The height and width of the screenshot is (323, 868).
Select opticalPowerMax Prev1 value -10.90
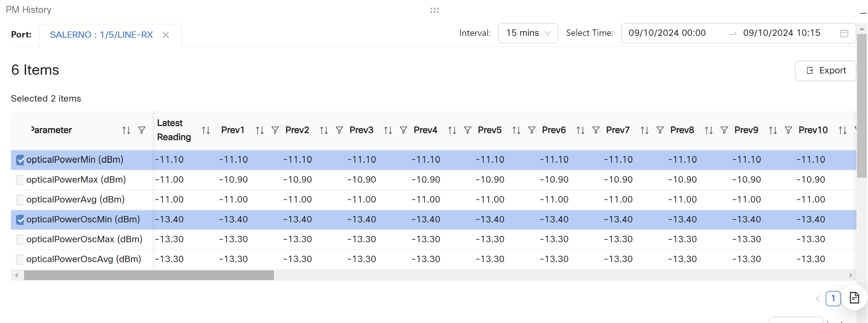tap(233, 180)
